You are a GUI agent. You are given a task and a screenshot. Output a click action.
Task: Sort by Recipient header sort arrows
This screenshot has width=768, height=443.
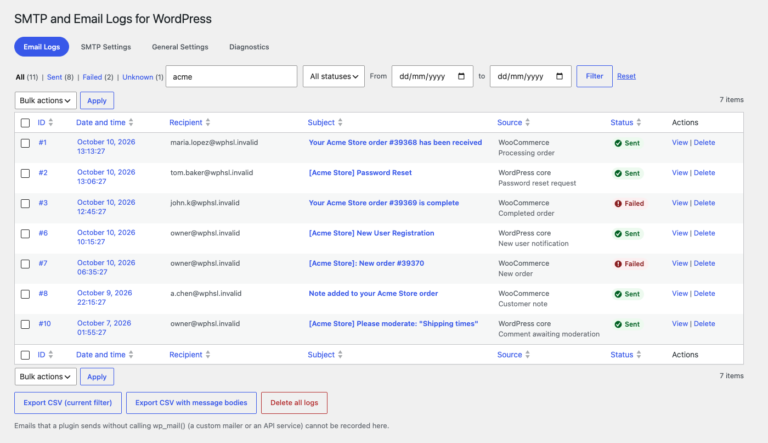(x=208, y=123)
